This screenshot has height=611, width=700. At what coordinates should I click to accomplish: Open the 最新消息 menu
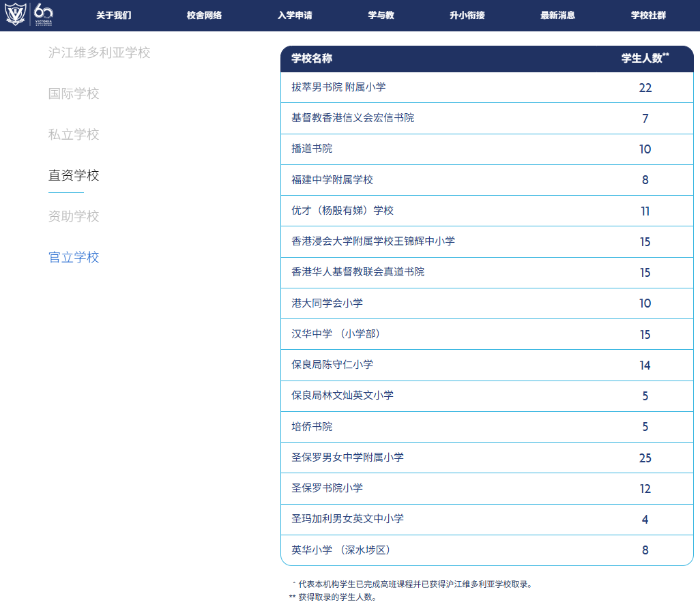click(557, 15)
